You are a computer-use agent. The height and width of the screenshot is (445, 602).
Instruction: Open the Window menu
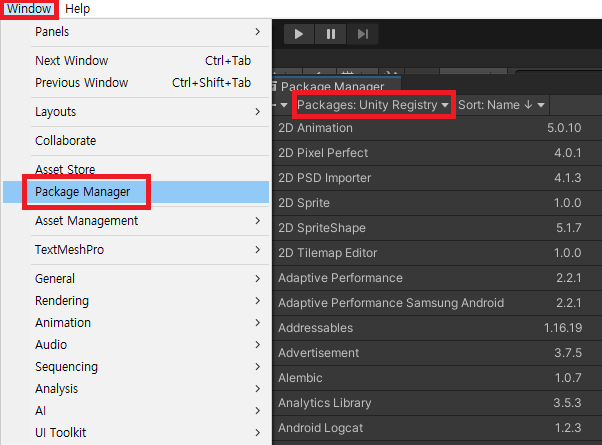(29, 8)
